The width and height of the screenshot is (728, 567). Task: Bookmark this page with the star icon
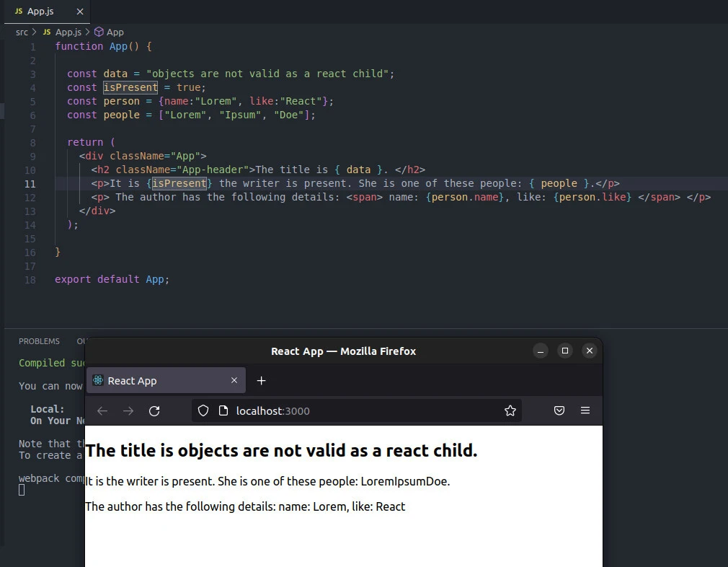[510, 411]
